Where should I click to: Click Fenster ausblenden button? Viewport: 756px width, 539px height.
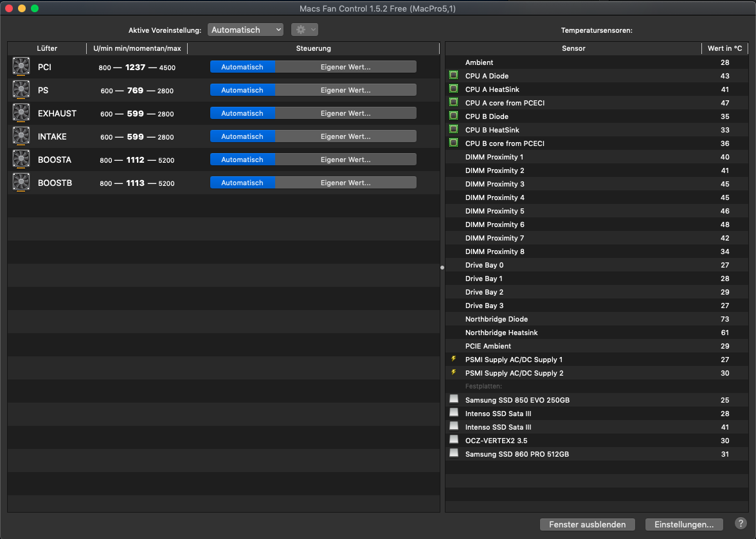(588, 524)
